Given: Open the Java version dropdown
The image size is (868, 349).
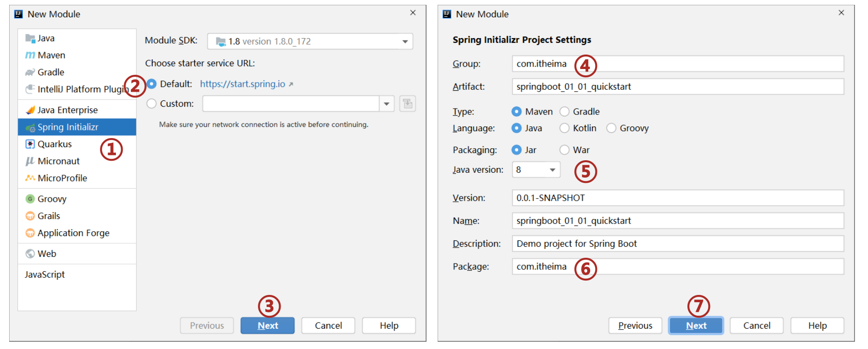Looking at the screenshot, I should click(536, 170).
